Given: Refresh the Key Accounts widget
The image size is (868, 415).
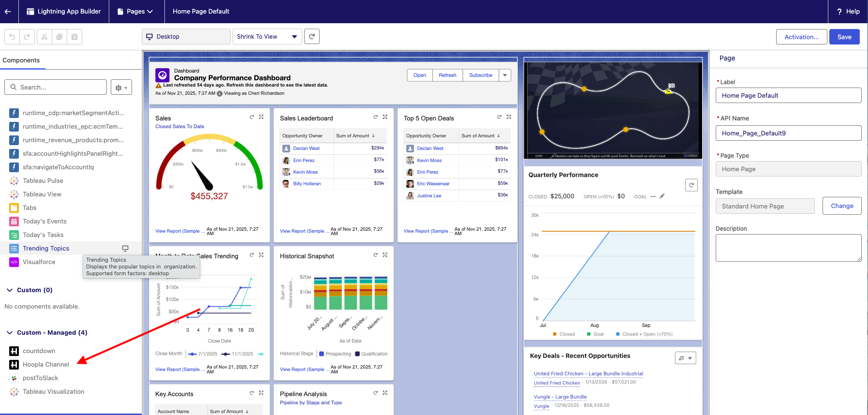Looking at the screenshot, I should [x=251, y=393].
